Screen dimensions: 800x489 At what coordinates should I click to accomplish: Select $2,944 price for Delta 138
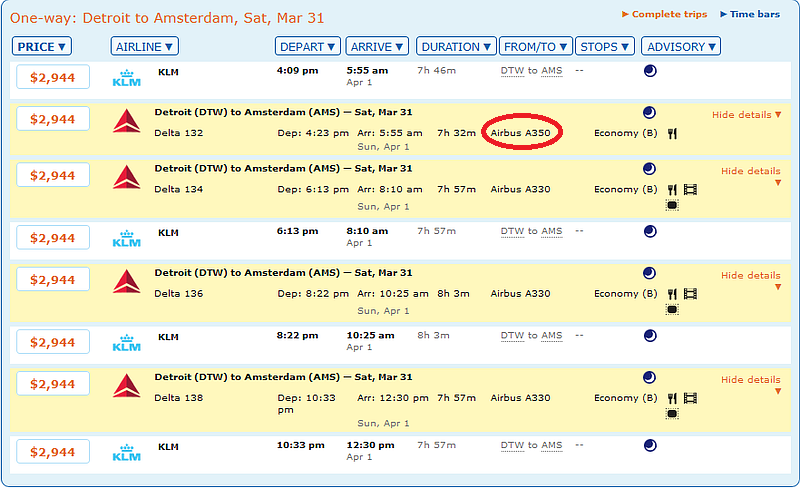[53, 384]
